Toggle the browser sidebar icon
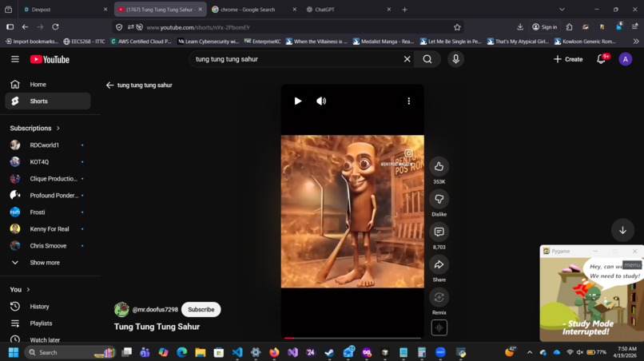This screenshot has width=644, height=361. click(10, 27)
